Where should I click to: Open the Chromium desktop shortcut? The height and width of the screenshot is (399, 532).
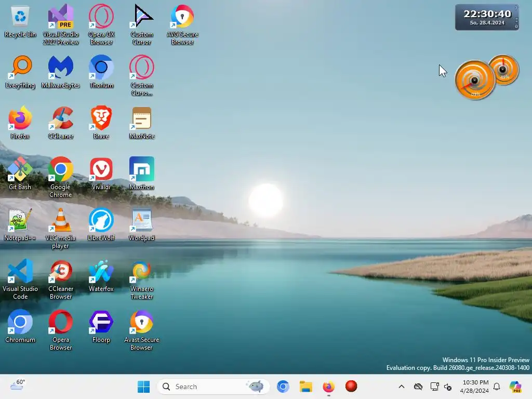tap(20, 326)
